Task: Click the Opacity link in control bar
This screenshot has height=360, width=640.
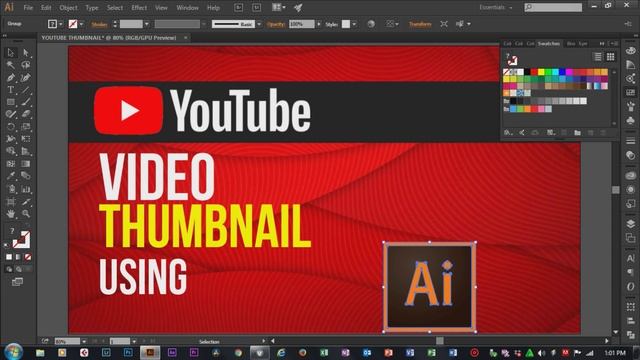Action: point(276,24)
